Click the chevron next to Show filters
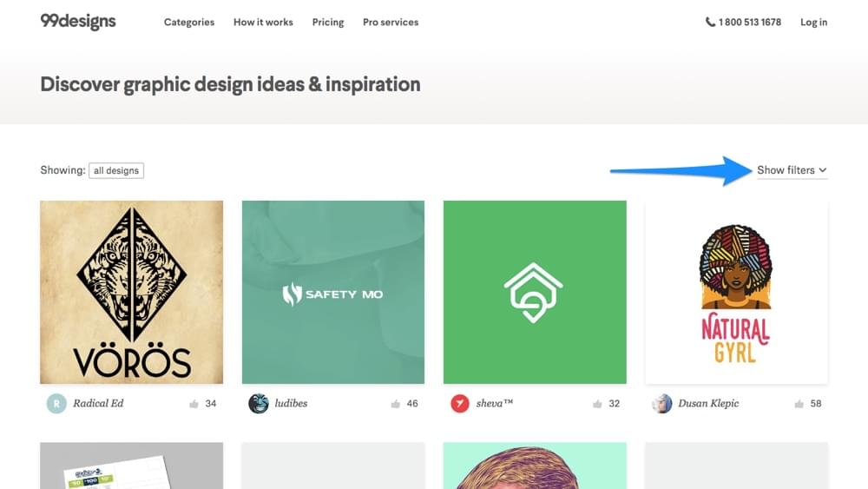 click(823, 170)
